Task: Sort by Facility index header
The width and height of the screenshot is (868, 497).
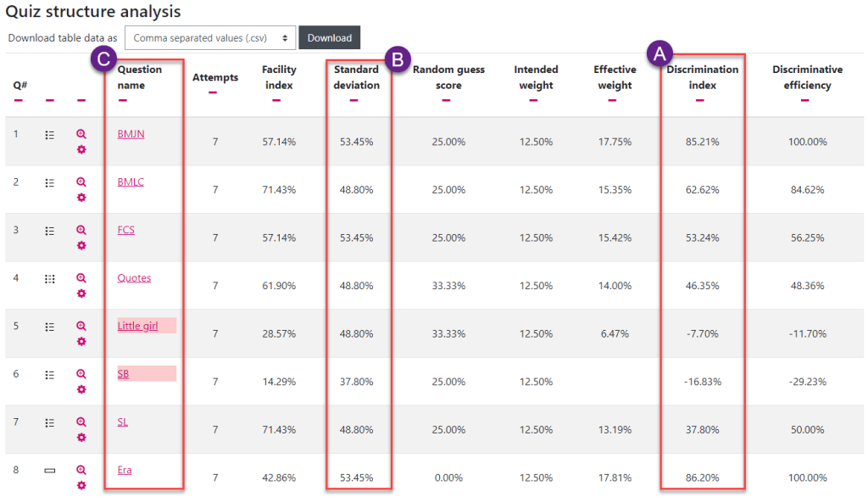Action: (x=279, y=77)
